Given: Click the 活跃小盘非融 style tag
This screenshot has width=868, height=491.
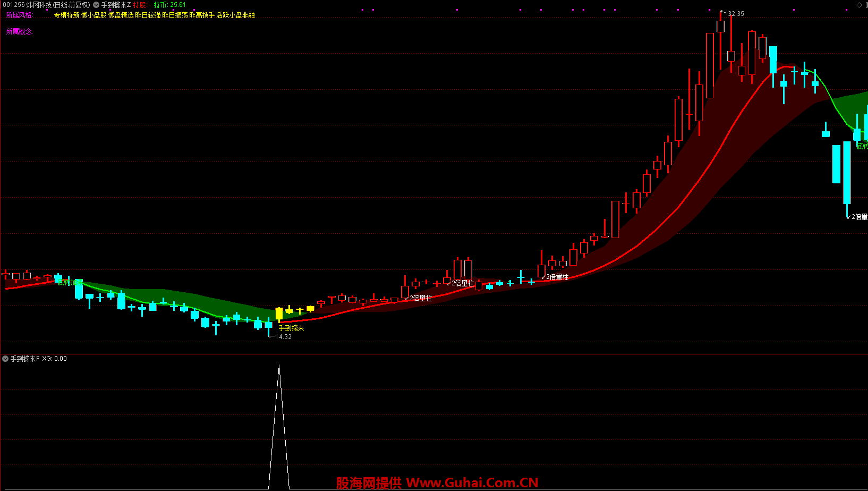Looking at the screenshot, I should (x=235, y=15).
